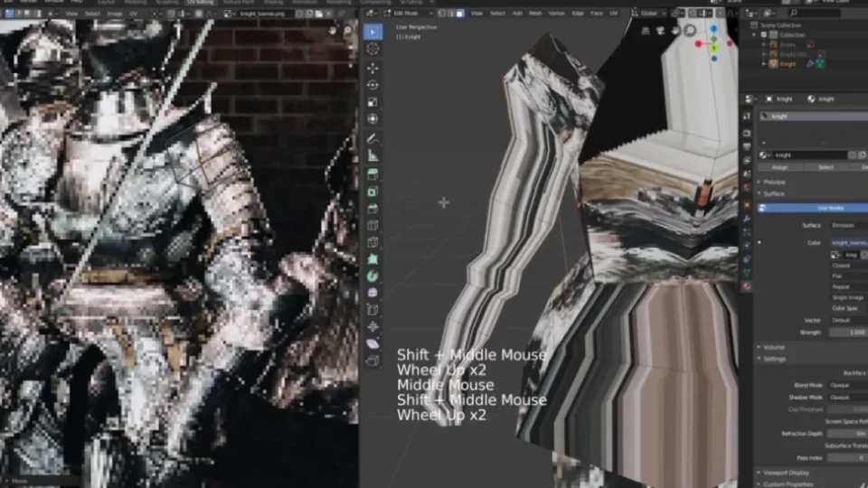Image resolution: width=868 pixels, height=488 pixels.
Task: Open the Mesh menu in 3D viewport
Action: click(535, 14)
